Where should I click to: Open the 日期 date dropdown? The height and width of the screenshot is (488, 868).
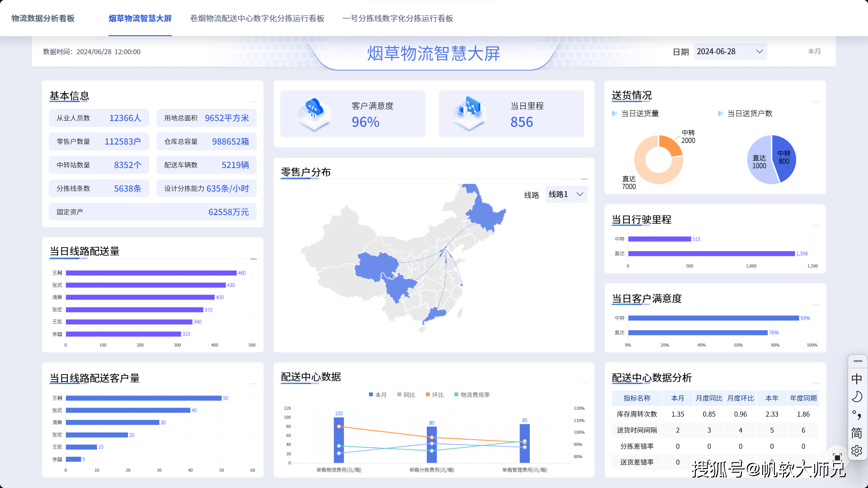730,52
